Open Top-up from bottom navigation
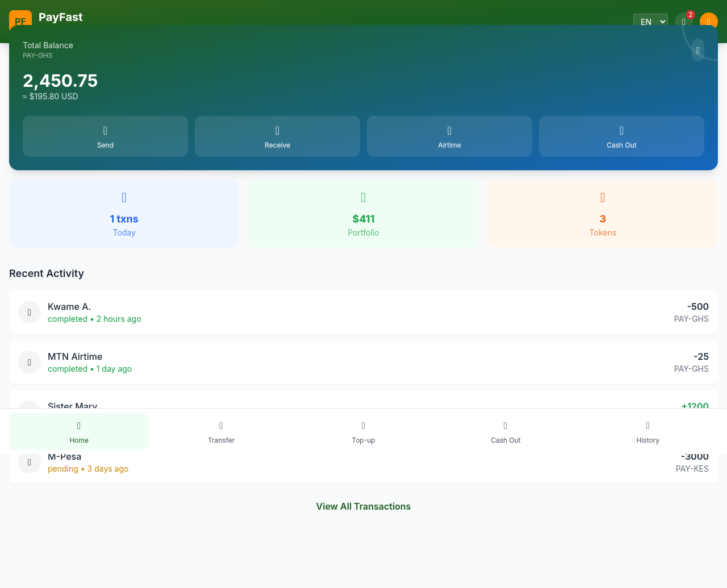The image size is (727, 588). pos(363,426)
